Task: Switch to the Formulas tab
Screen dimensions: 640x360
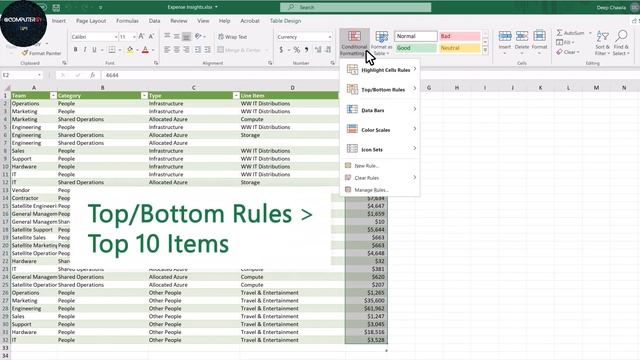Action: (127, 21)
